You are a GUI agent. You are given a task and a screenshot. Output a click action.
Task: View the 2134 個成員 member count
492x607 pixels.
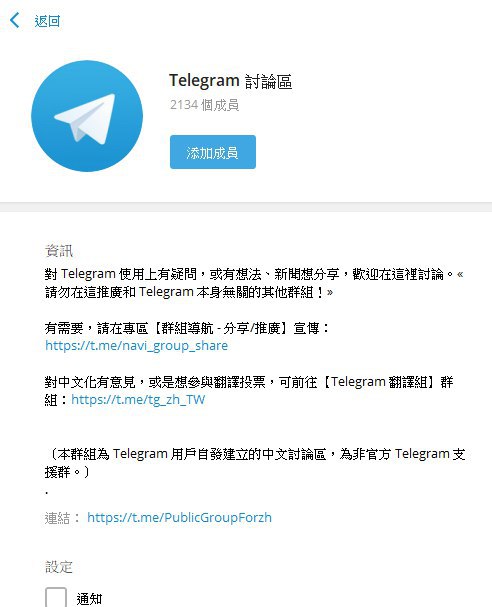[x=204, y=105]
